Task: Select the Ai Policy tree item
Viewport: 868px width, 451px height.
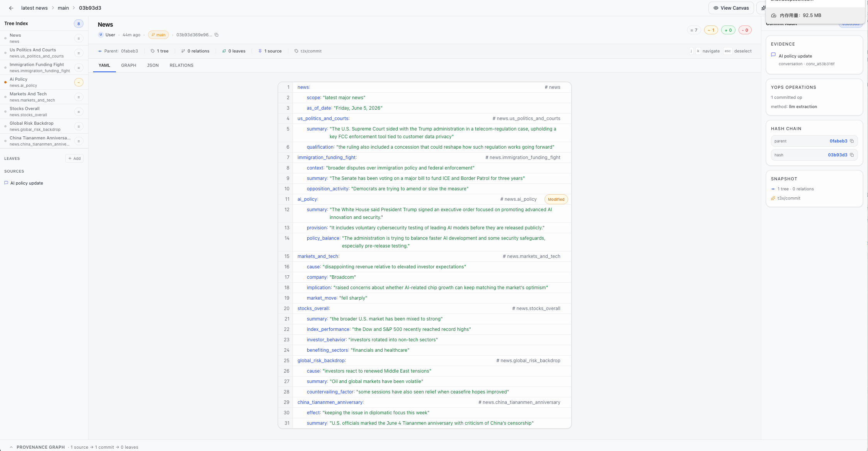Action: (x=44, y=82)
